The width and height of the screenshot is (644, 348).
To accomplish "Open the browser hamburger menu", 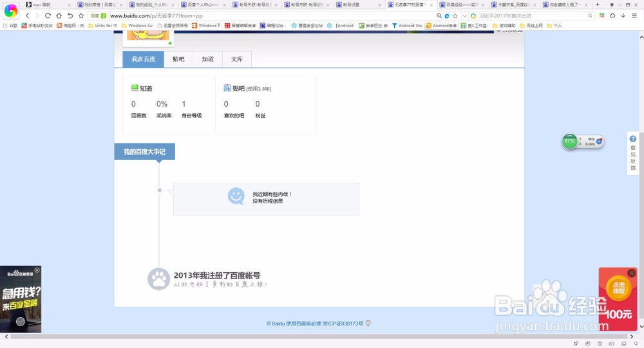I will click(x=634, y=15).
